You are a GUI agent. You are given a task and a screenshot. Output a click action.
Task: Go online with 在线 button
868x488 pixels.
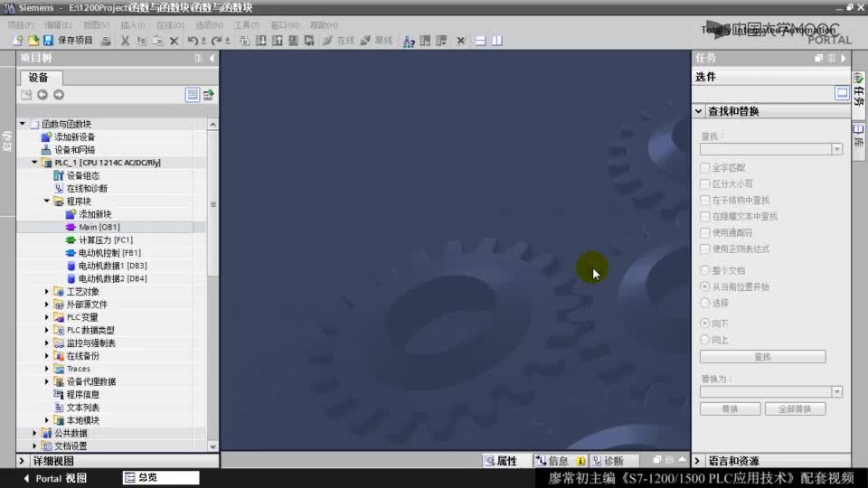(339, 41)
